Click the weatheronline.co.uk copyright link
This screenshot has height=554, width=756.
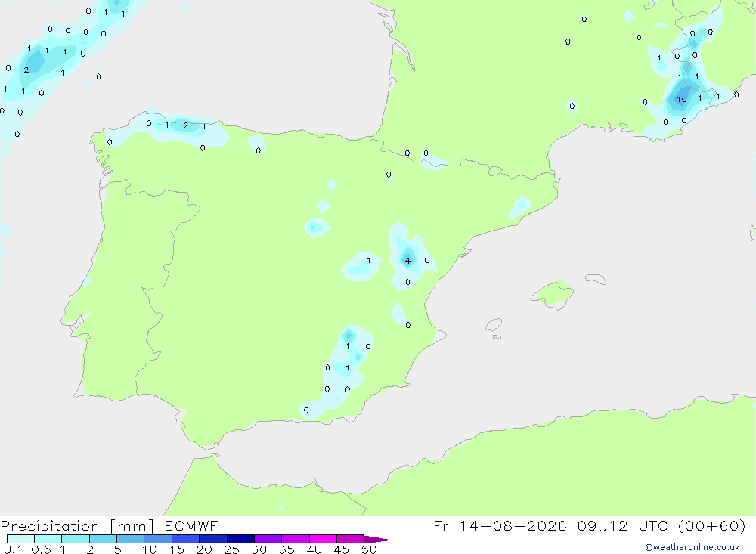(x=692, y=547)
